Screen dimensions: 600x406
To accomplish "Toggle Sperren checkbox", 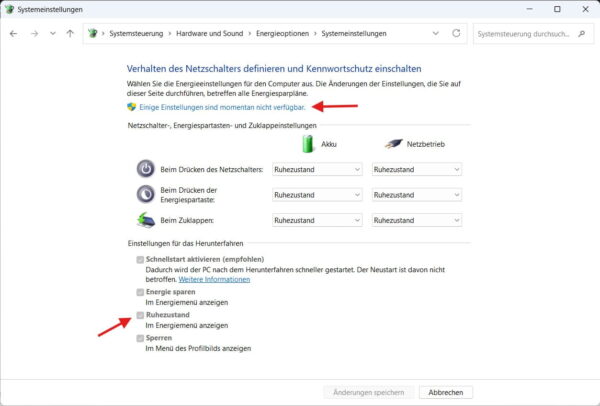I will [x=140, y=338].
